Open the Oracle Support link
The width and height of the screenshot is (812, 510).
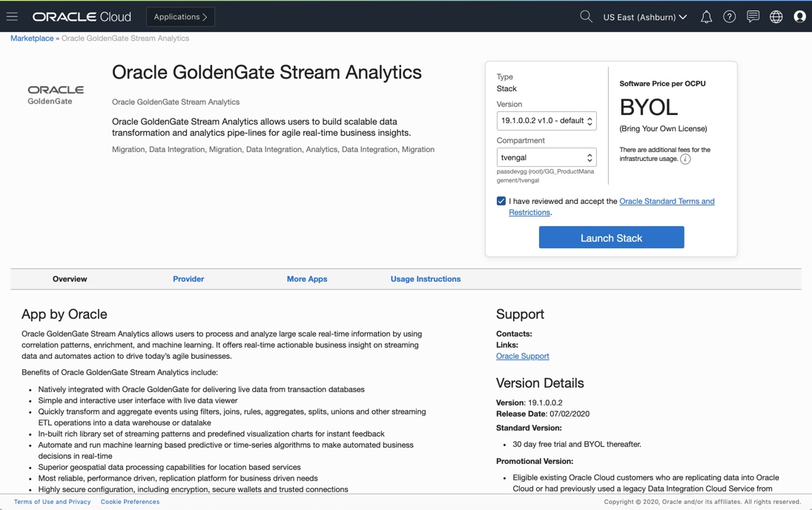522,356
